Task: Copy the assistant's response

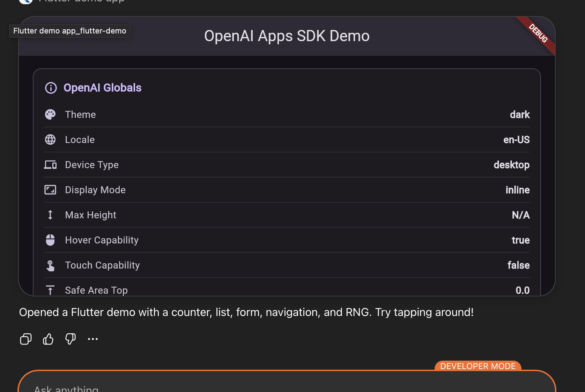Action: coord(25,339)
